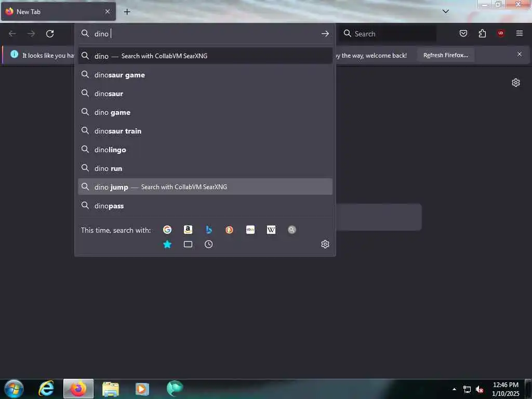The width and height of the screenshot is (532, 399).
Task: Search with DuckDuckGo icon
Action: [x=229, y=230]
